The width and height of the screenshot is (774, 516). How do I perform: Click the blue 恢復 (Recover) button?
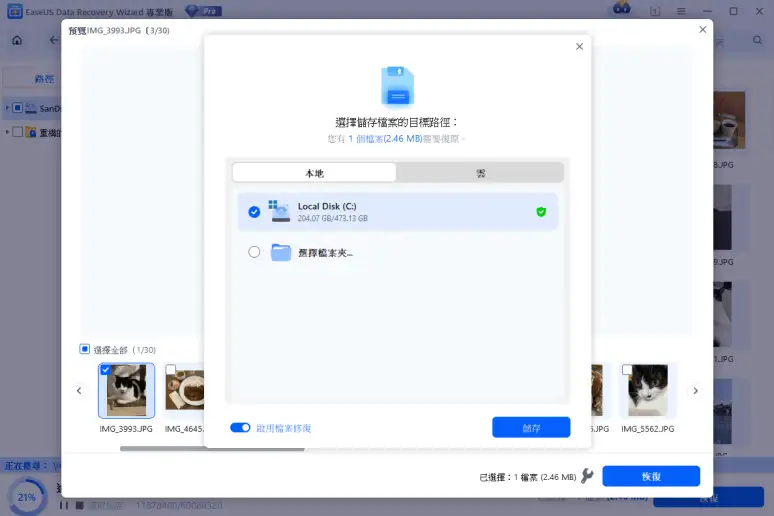(x=650, y=477)
